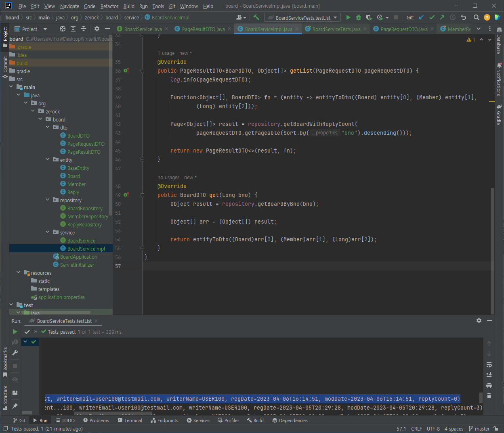Image resolution: width=504 pixels, height=433 pixels.
Task: Open Project view mode dropdown
Action: click(45, 29)
